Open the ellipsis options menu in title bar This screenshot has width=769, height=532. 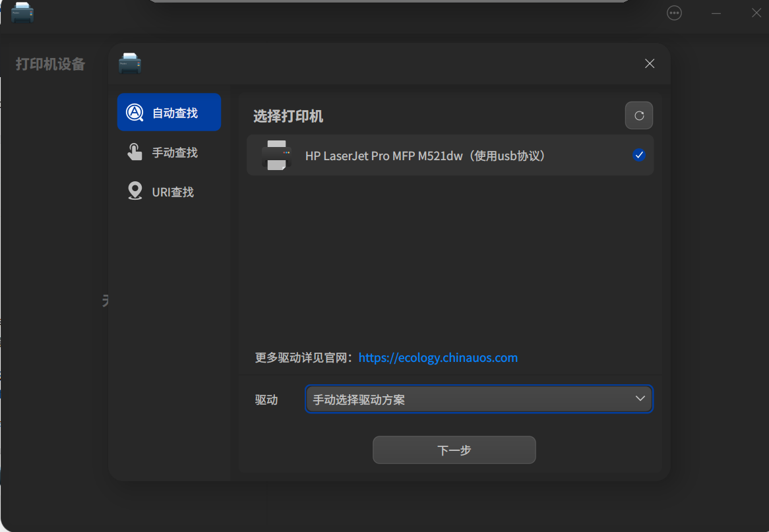pyautogui.click(x=674, y=13)
